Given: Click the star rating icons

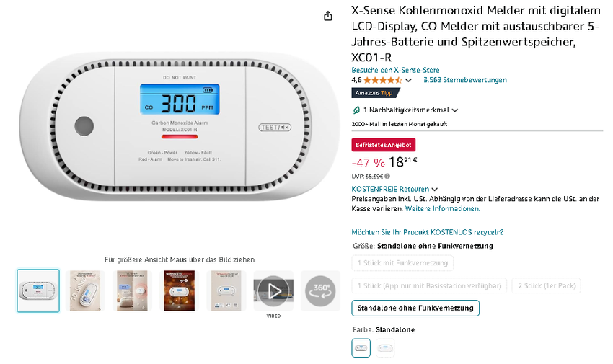Looking at the screenshot, I should pyautogui.click(x=382, y=80).
